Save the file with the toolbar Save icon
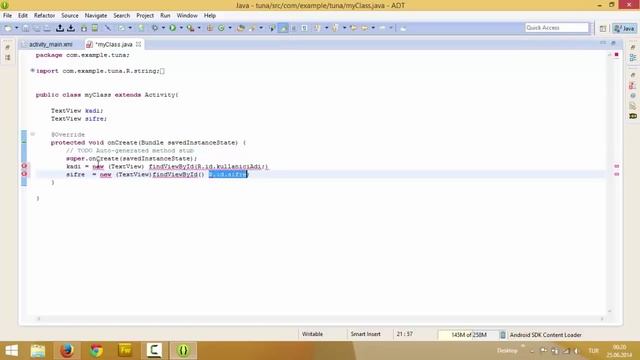 point(26,28)
